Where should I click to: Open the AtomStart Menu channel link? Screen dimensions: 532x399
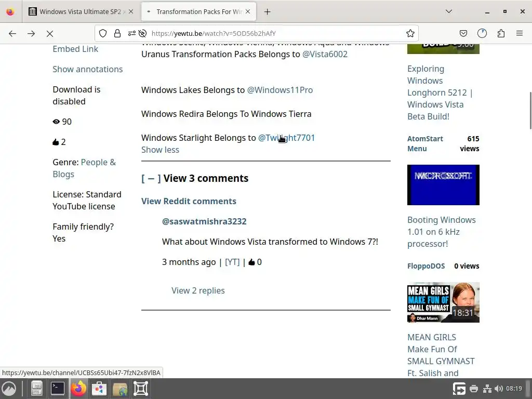point(425,143)
